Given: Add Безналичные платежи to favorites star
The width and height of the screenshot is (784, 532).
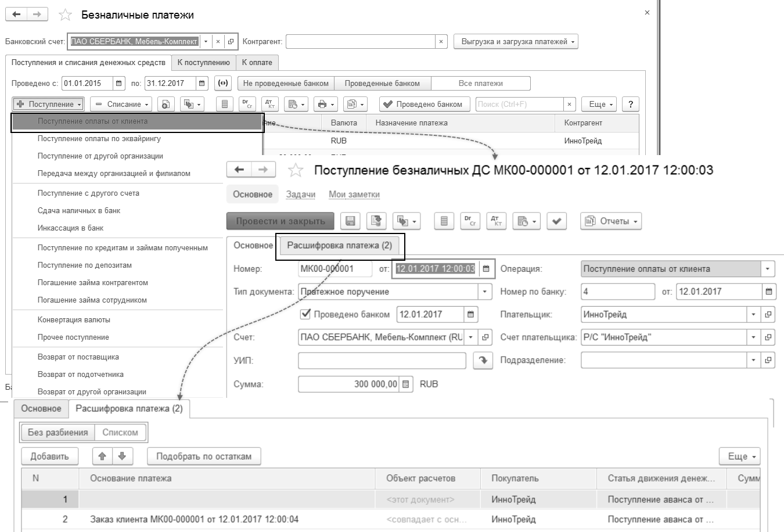Looking at the screenshot, I should [x=66, y=16].
